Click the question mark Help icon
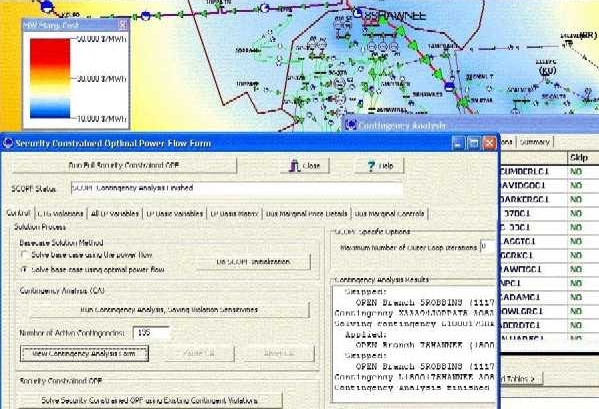Image resolution: width=599 pixels, height=409 pixels. (x=371, y=166)
